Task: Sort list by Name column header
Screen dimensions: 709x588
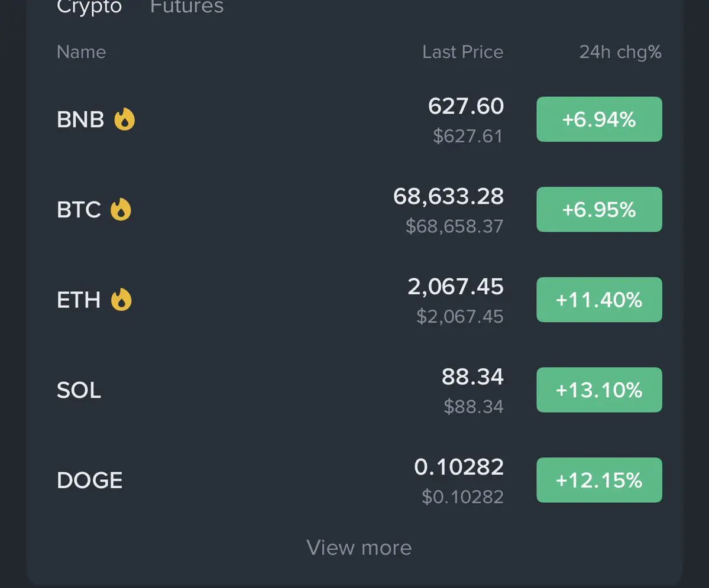Action: pos(82,52)
